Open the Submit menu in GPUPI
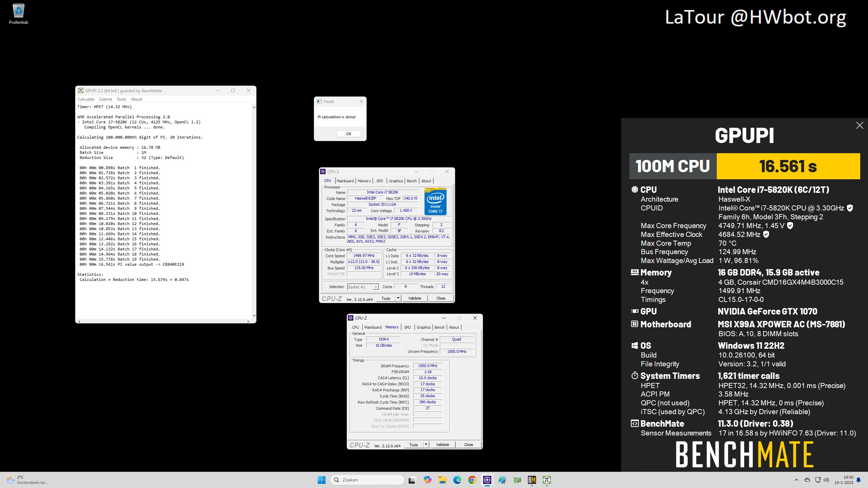This screenshot has height=488, width=868. 105,99
